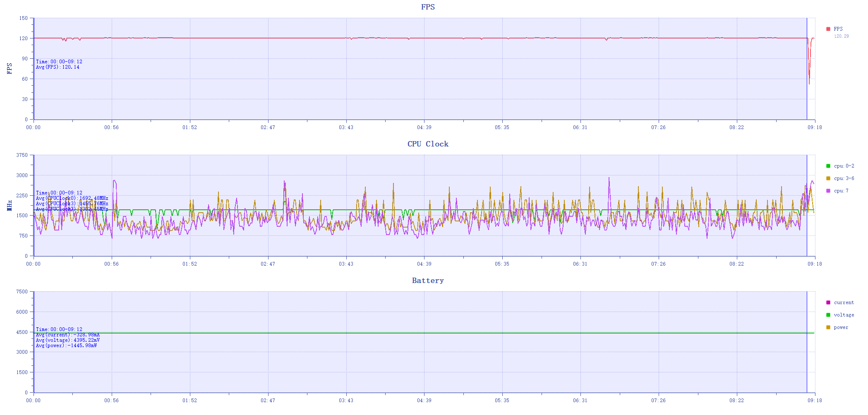Click the 04:39 tick on CPU Clock axis

click(424, 264)
